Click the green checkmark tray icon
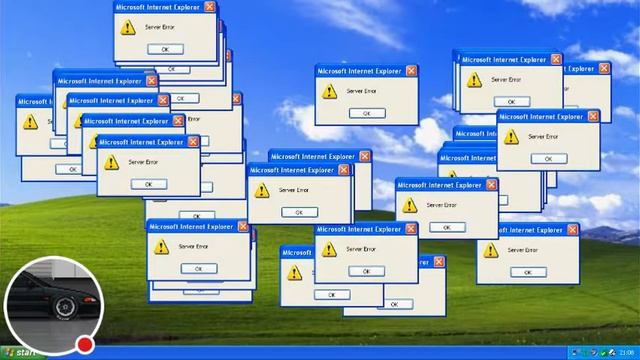 603,353
